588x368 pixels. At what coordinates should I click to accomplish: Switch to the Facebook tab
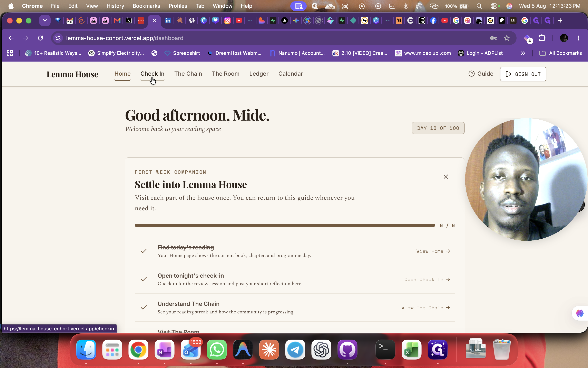[433, 20]
